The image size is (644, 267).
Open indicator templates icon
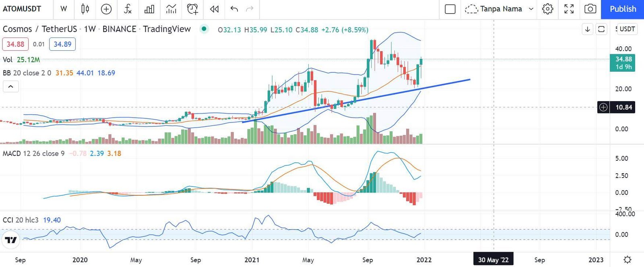(171, 9)
